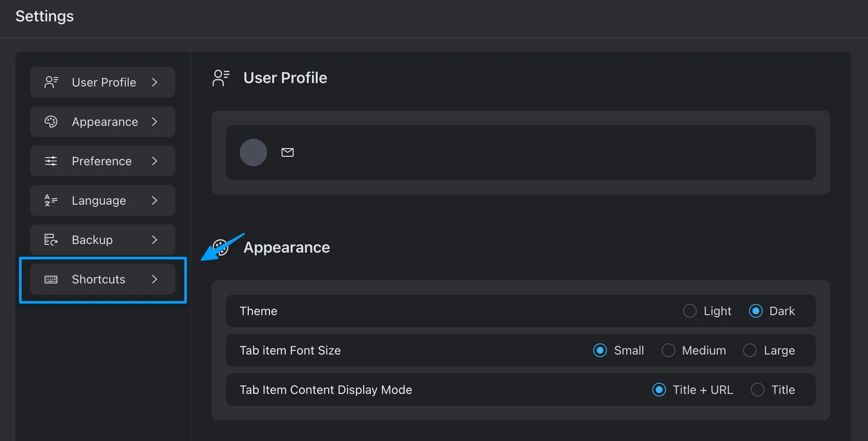The height and width of the screenshot is (441, 868).
Task: Click the User Profile sidebar icon
Action: [x=51, y=82]
